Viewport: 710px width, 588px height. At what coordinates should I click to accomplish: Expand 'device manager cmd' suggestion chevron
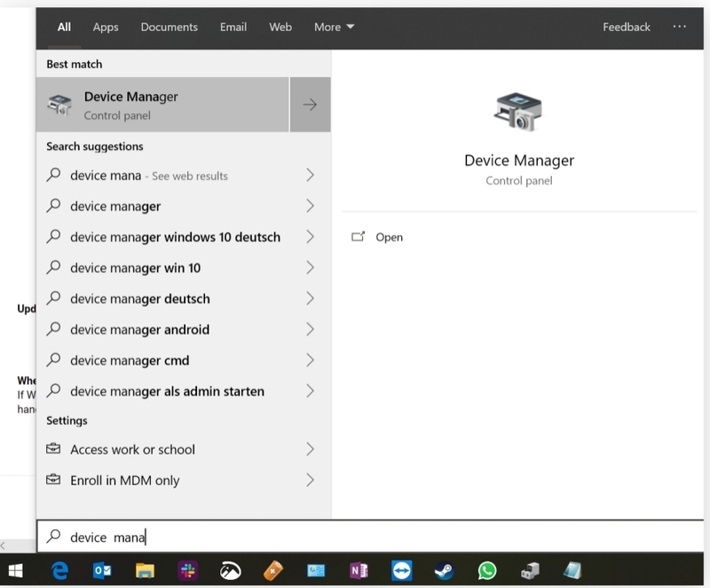pyautogui.click(x=310, y=360)
